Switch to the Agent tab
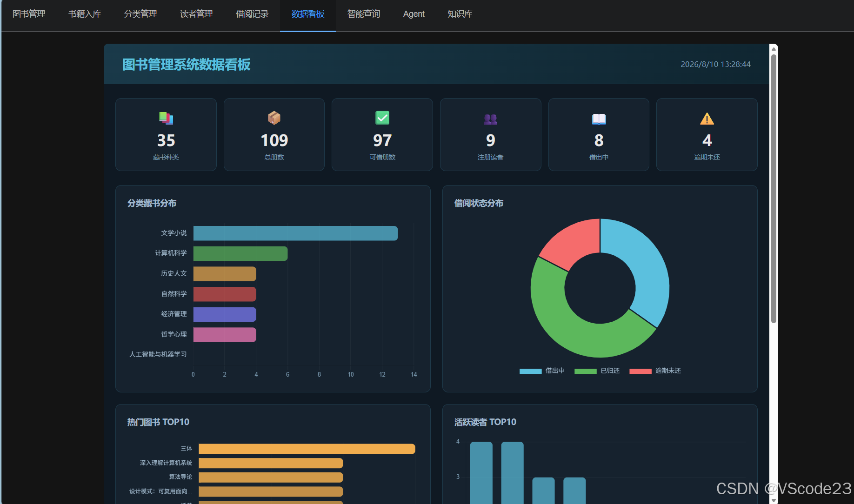Screen dimensions: 854x504 click(414, 14)
